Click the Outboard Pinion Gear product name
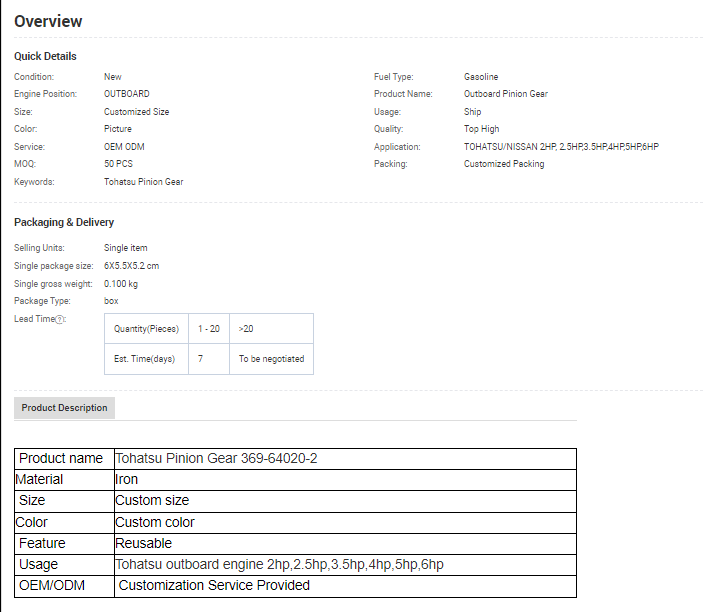 505,94
